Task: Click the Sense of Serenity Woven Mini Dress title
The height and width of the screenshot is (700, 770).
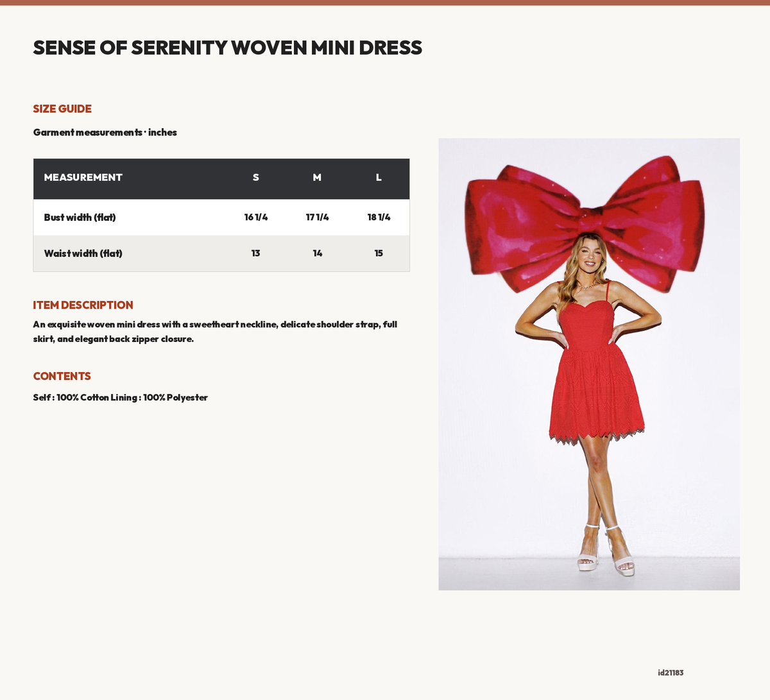Action: pyautogui.click(x=227, y=47)
